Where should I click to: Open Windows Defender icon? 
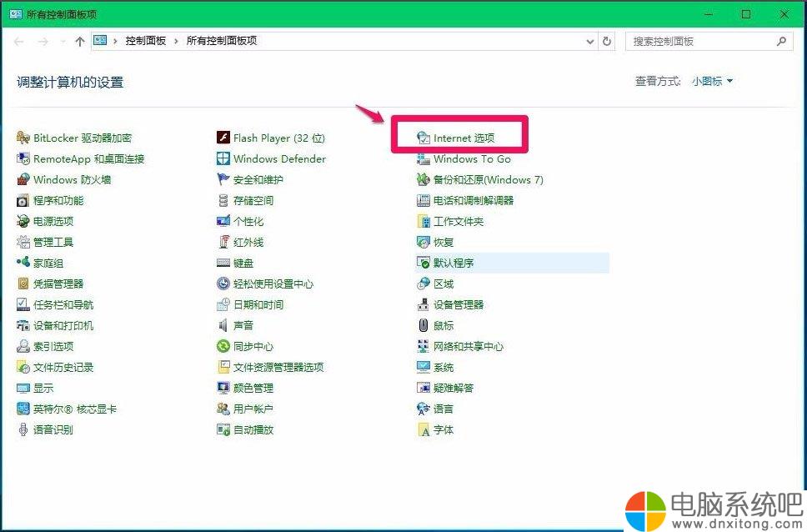coord(223,158)
